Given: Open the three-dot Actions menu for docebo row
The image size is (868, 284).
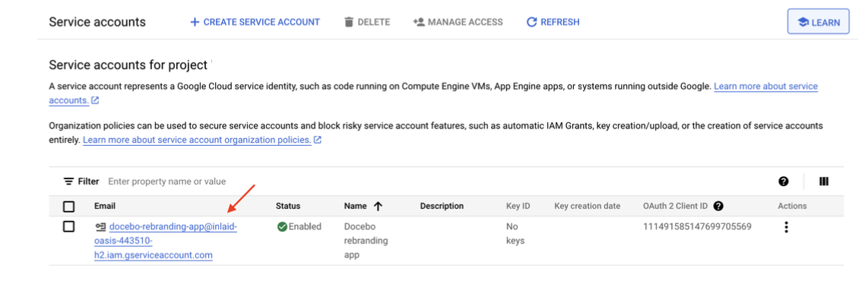Looking at the screenshot, I should pyautogui.click(x=786, y=227).
